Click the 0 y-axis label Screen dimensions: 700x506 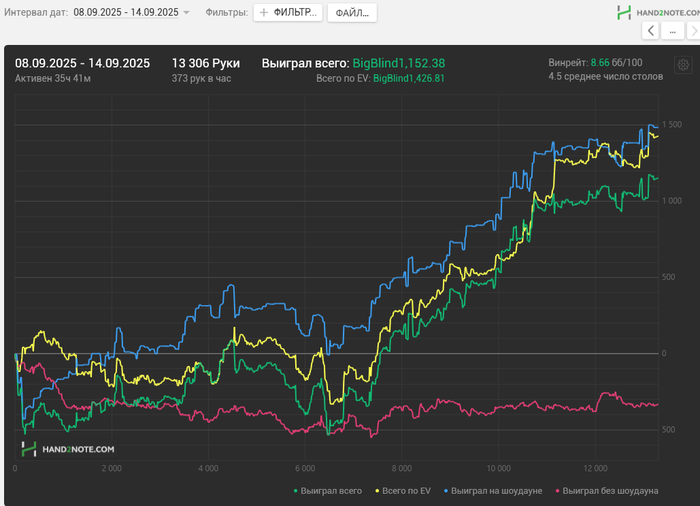[664, 353]
